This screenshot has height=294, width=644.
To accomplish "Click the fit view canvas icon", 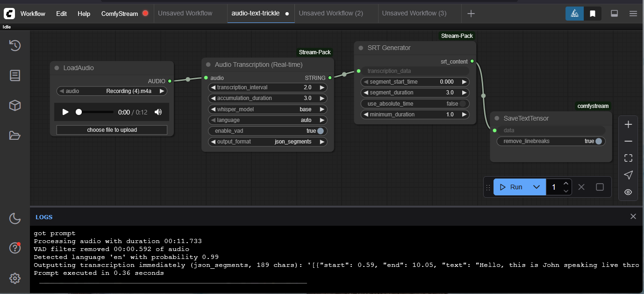I will pos(628,158).
